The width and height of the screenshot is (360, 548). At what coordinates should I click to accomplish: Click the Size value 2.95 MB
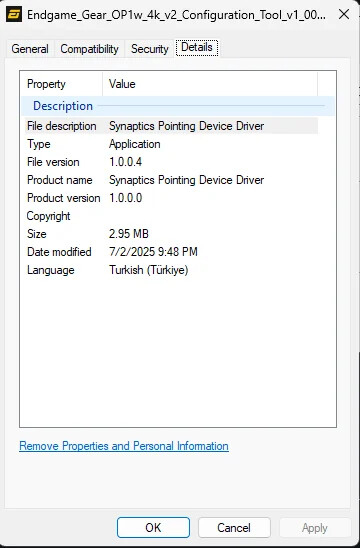pyautogui.click(x=129, y=234)
